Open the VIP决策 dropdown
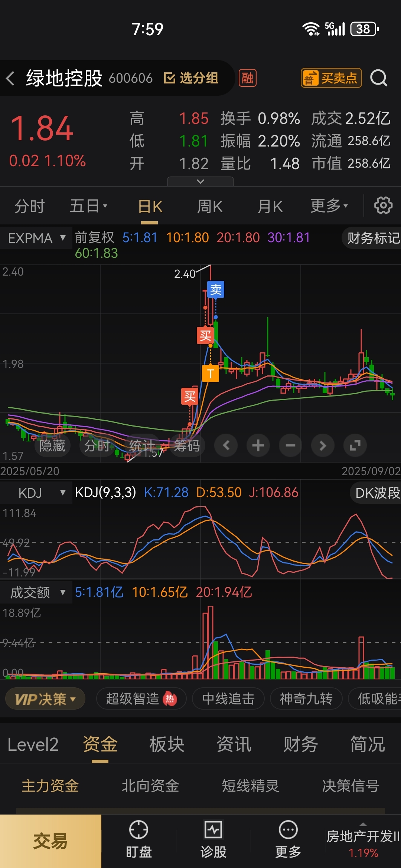The height and width of the screenshot is (868, 401). coord(45,699)
